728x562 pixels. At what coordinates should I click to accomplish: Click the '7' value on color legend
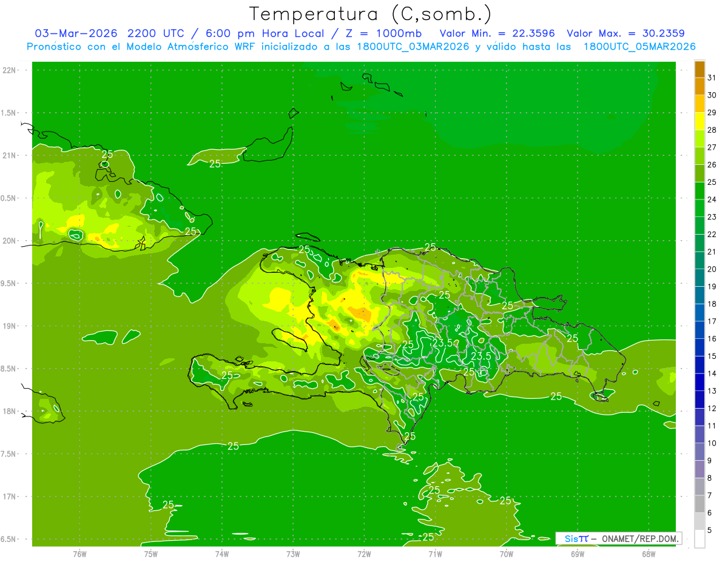(x=710, y=496)
